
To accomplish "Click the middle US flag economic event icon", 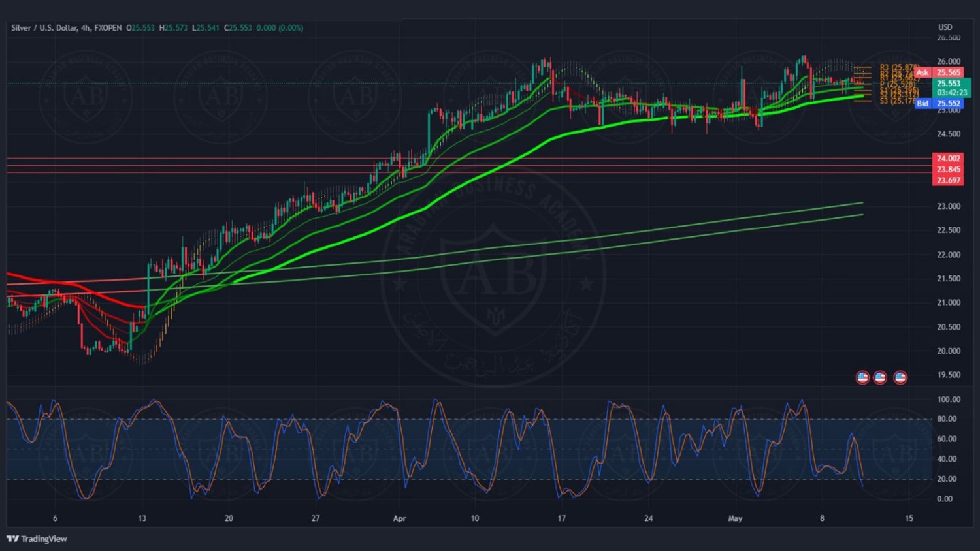I will click(x=880, y=377).
